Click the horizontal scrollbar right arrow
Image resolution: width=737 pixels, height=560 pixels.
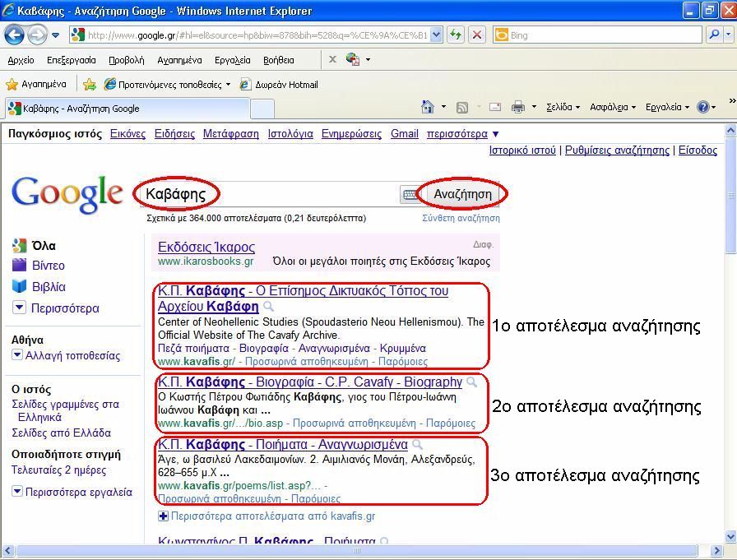pos(716,551)
